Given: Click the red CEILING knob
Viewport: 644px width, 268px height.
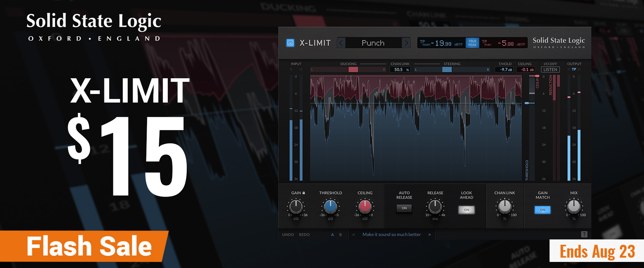Looking at the screenshot, I should [365, 206].
